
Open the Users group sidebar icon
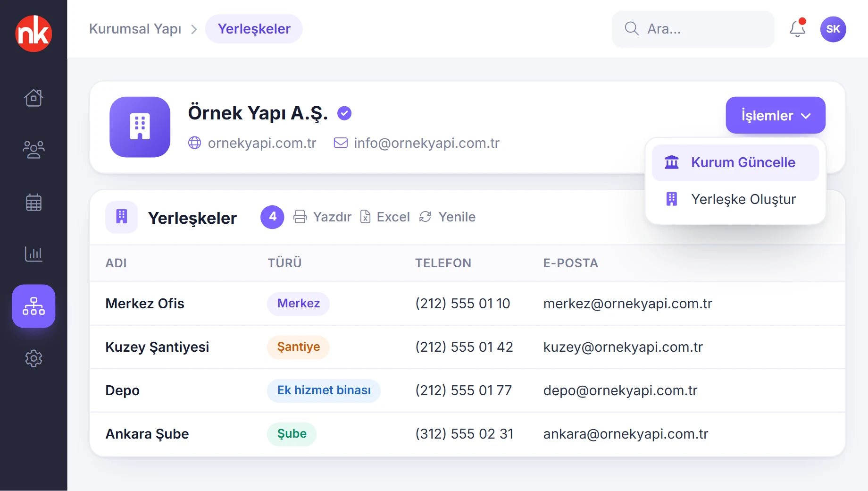pos(33,150)
